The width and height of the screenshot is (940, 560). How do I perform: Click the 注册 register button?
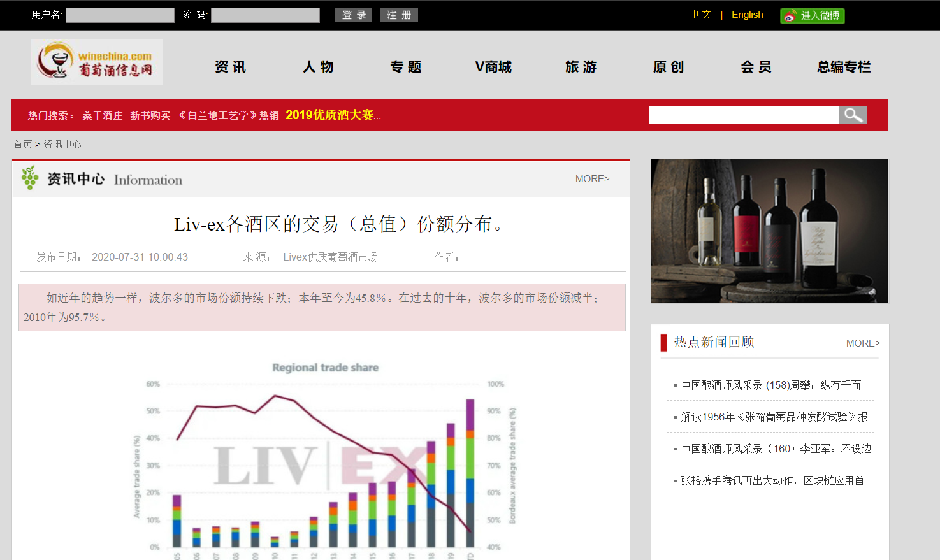tap(399, 15)
